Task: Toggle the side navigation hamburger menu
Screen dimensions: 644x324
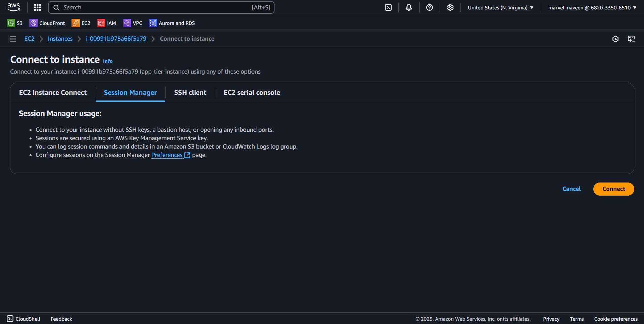Action: [x=13, y=39]
